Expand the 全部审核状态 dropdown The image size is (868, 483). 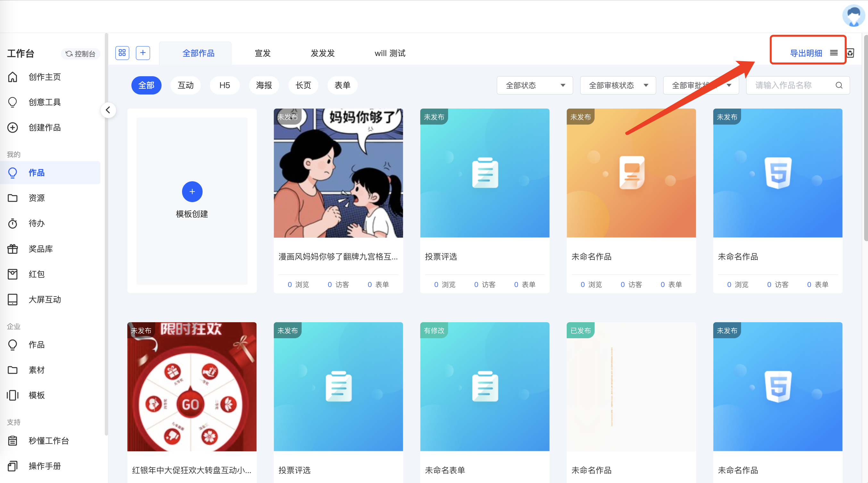[618, 85]
